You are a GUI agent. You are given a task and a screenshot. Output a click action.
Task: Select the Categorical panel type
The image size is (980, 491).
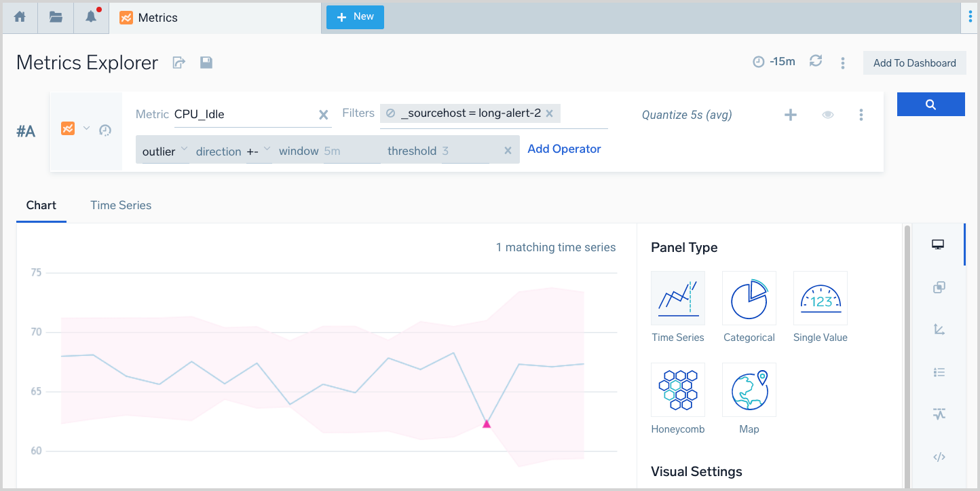749,298
